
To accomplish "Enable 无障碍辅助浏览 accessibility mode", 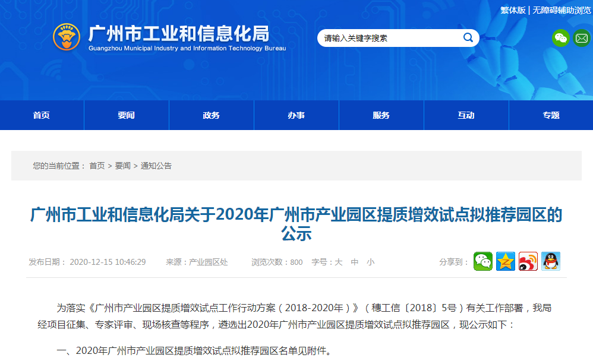I will (562, 10).
